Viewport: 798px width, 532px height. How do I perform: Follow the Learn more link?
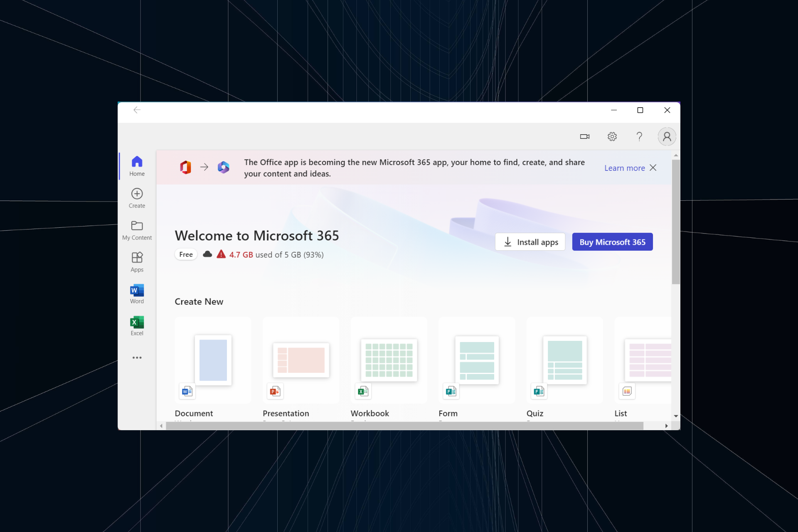coord(624,168)
